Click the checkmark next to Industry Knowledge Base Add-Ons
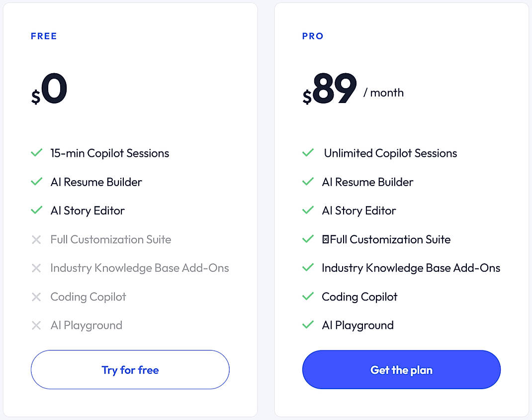 (x=308, y=268)
